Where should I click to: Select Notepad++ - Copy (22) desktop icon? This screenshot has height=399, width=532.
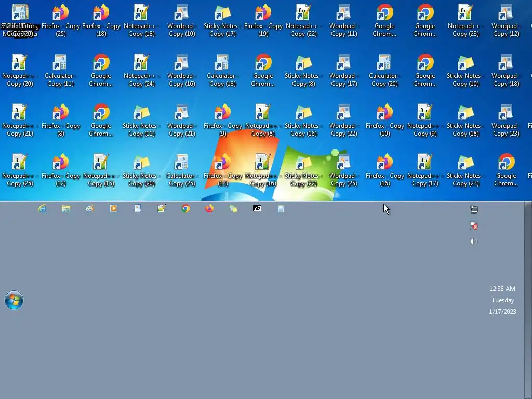click(303, 20)
